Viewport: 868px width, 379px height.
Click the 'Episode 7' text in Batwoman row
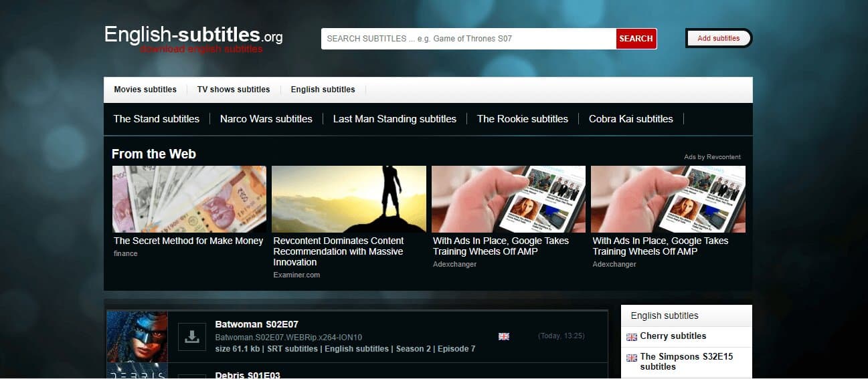tap(456, 349)
